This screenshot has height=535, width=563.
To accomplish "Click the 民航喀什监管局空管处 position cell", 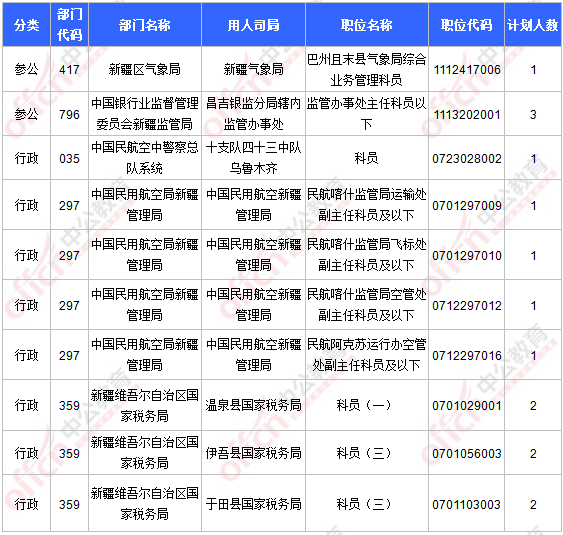I will tap(367, 304).
